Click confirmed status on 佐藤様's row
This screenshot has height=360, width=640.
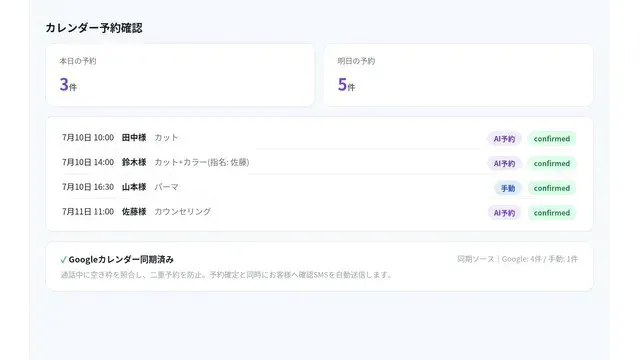[x=552, y=213]
